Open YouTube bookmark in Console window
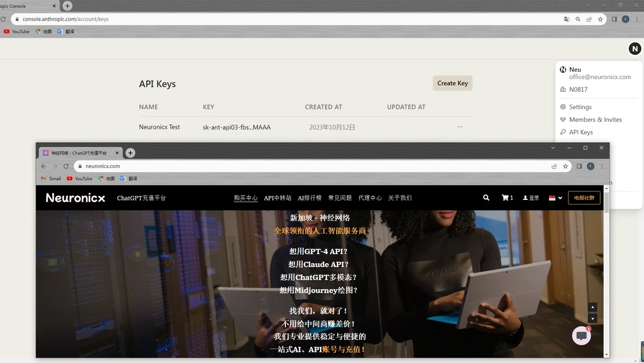644x363 pixels. [x=16, y=31]
